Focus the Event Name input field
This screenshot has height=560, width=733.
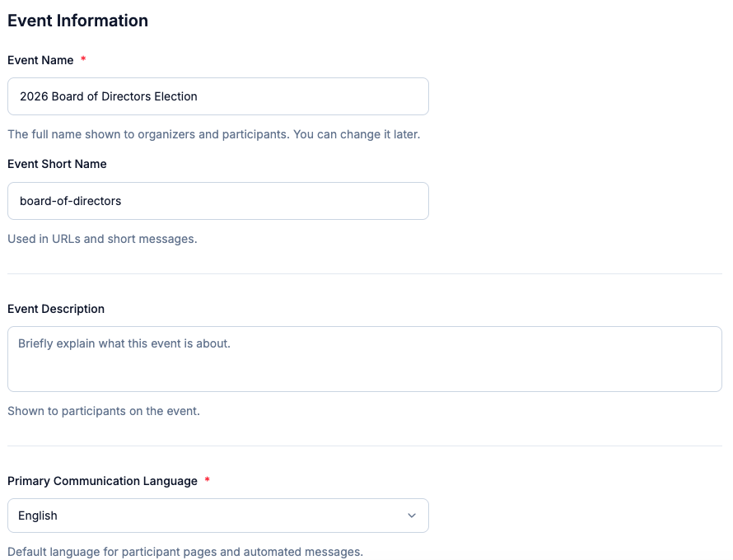pyautogui.click(x=313, y=96)
